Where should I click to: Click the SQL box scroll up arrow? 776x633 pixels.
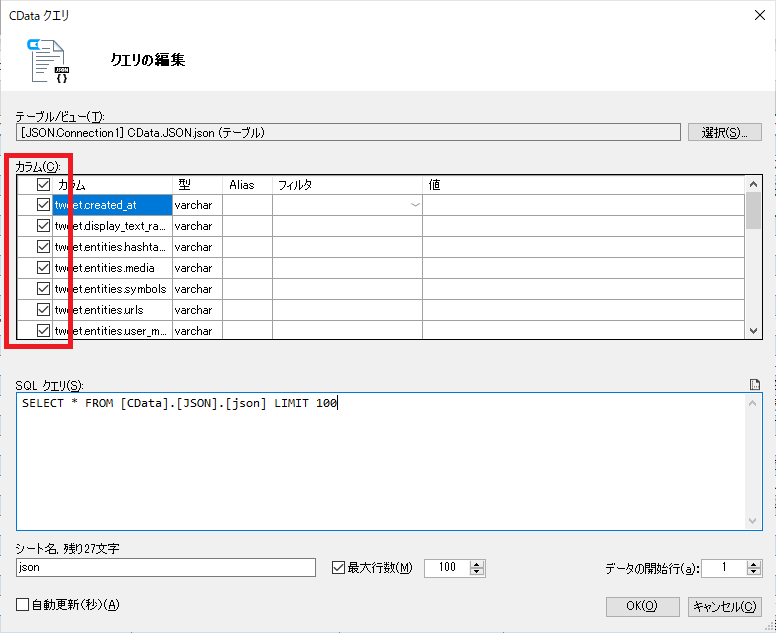click(753, 403)
